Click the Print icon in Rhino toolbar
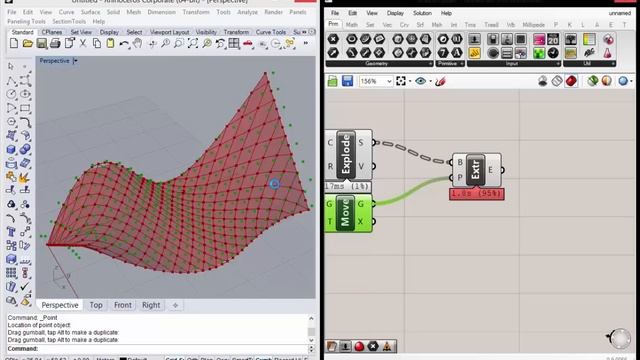Image resolution: width=640 pixels, height=360 pixels. pos(55,43)
